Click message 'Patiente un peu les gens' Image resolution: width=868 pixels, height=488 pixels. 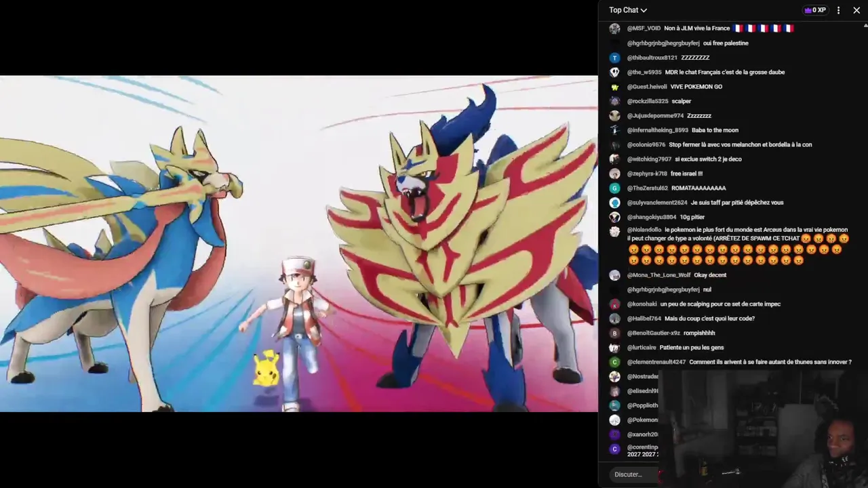pyautogui.click(x=691, y=348)
